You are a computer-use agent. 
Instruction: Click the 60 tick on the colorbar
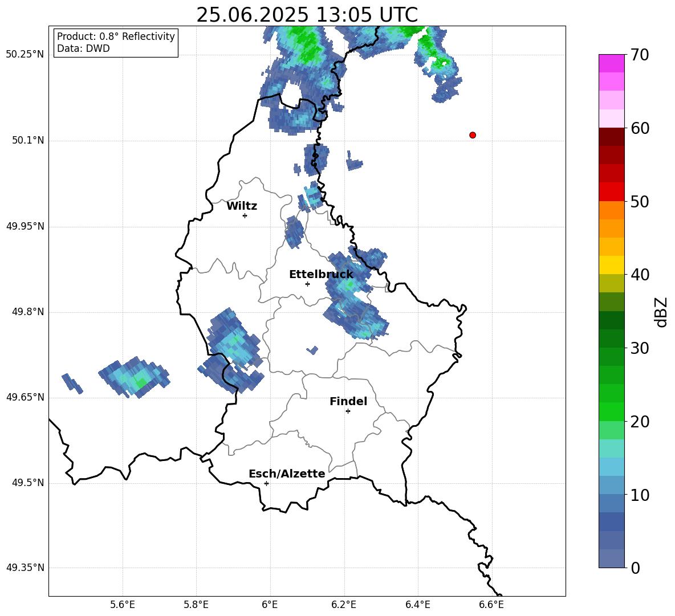click(639, 128)
